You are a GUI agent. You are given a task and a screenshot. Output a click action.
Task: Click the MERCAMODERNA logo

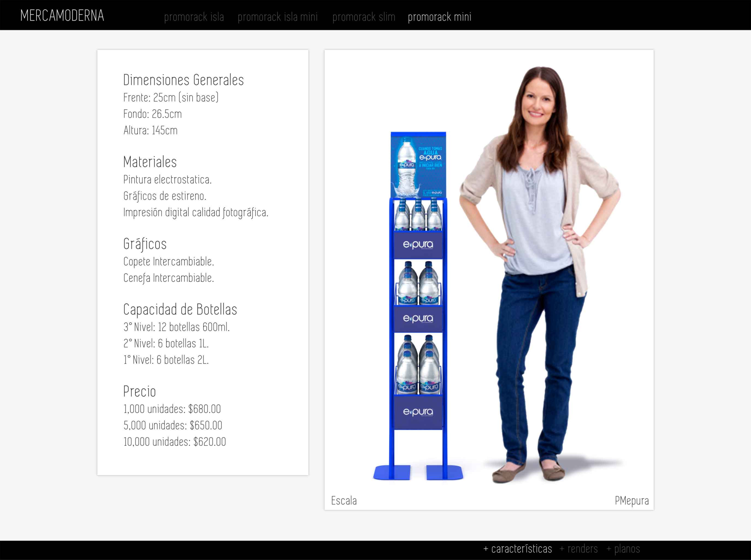(62, 16)
